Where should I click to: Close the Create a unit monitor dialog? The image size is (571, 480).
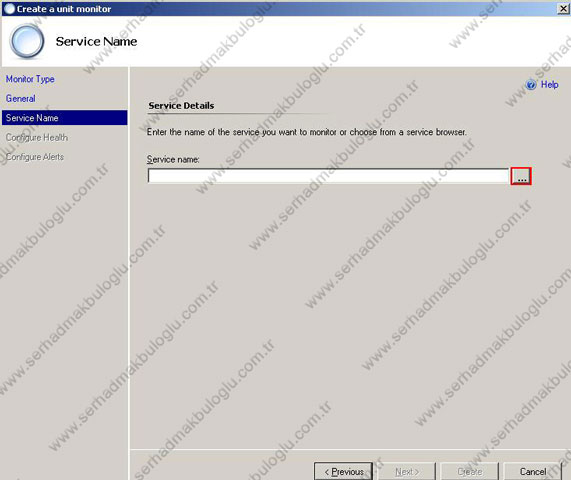click(x=563, y=9)
